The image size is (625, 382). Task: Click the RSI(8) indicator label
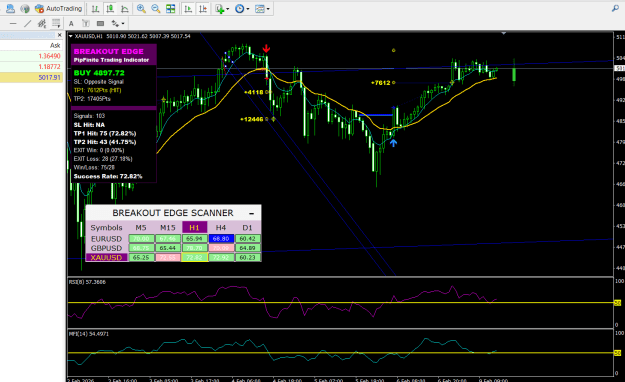[x=87, y=282]
